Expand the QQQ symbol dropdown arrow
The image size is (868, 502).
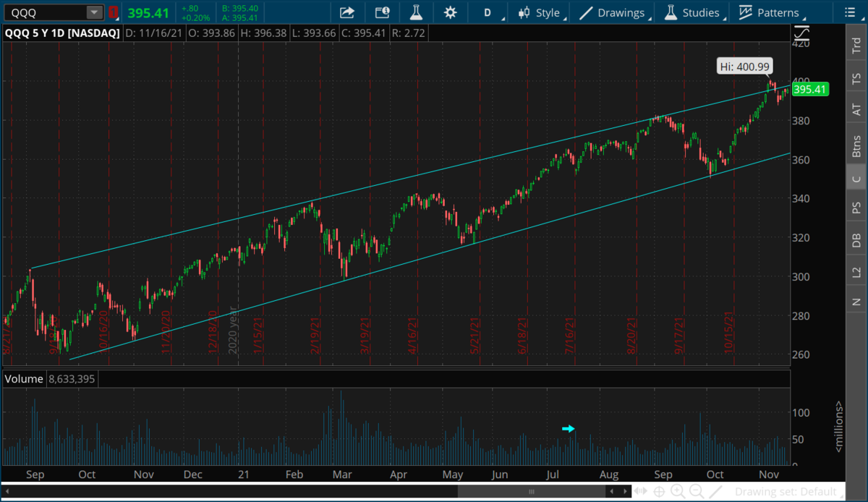point(95,12)
